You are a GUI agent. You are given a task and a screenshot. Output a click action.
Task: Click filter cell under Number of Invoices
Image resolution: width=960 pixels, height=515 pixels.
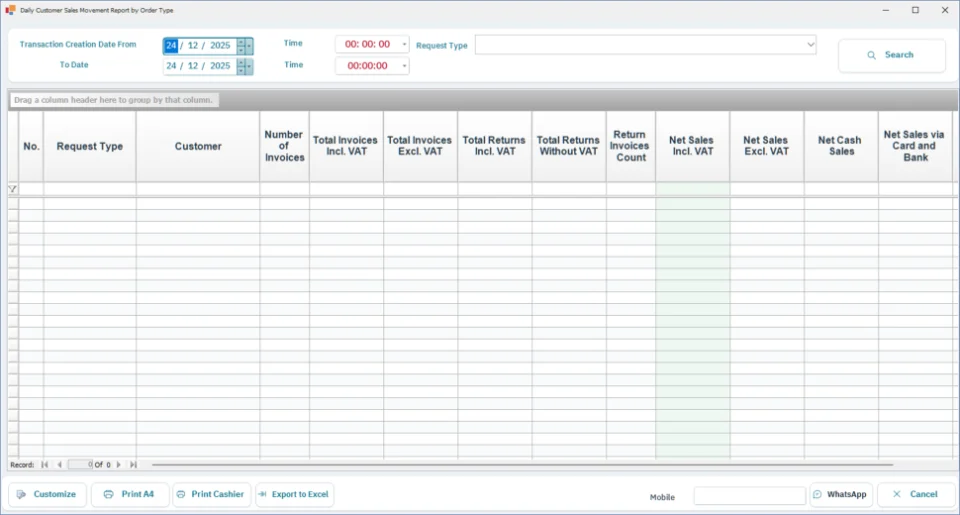[284, 189]
